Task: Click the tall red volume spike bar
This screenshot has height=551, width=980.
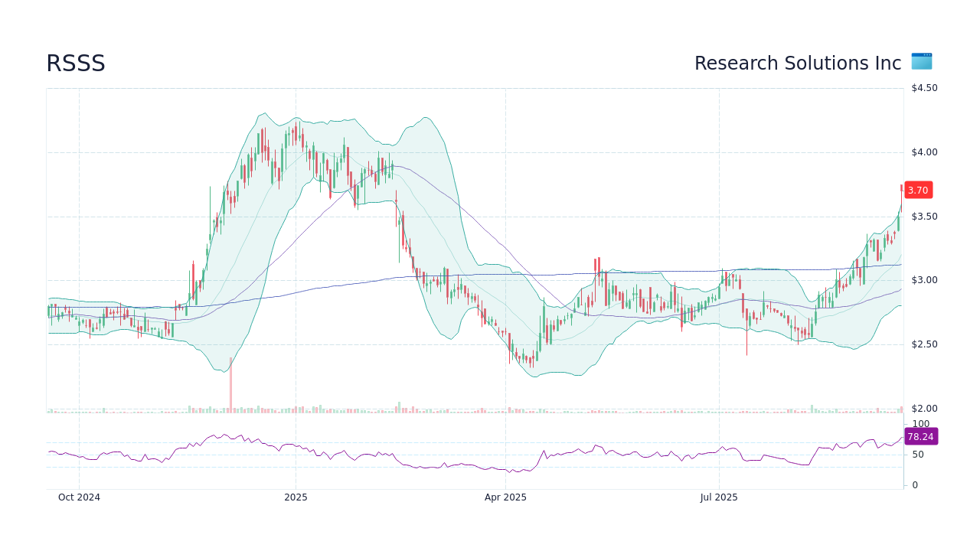Action: coord(230,385)
